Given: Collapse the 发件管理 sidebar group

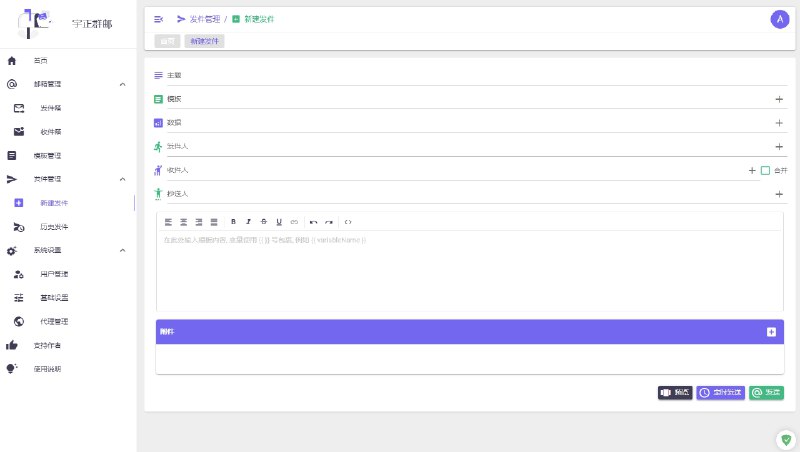Looking at the screenshot, I should [x=122, y=179].
